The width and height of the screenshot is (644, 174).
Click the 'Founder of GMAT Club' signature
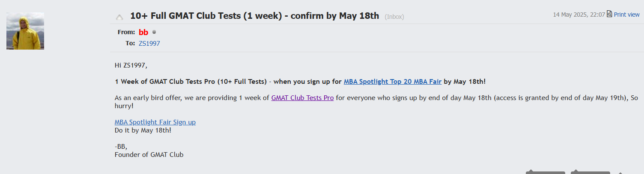coord(149,154)
